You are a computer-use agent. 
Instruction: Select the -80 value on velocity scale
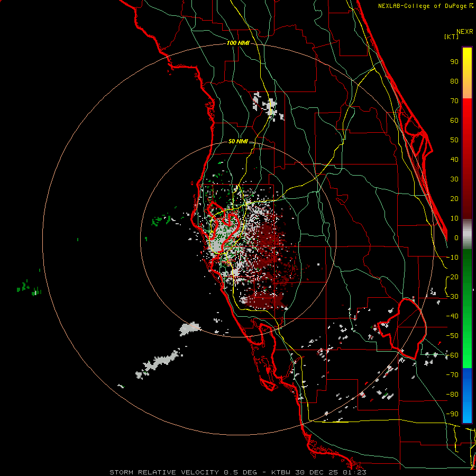[453, 395]
